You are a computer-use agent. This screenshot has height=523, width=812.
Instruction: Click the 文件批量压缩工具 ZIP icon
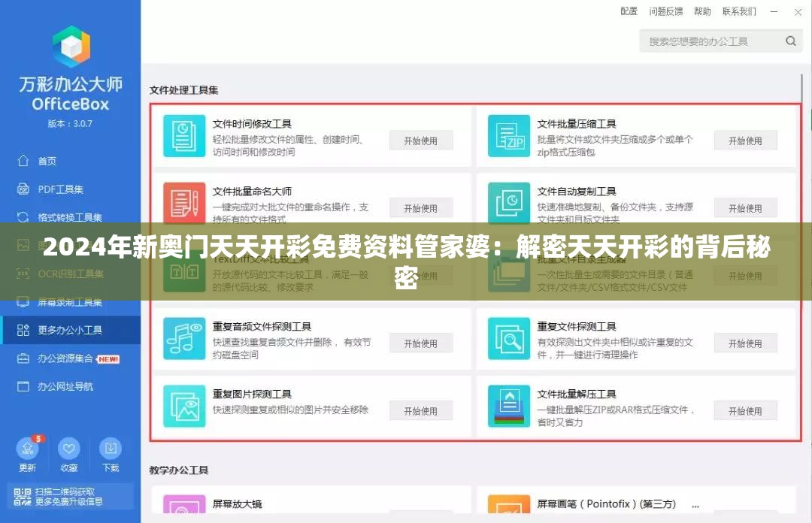(x=509, y=136)
